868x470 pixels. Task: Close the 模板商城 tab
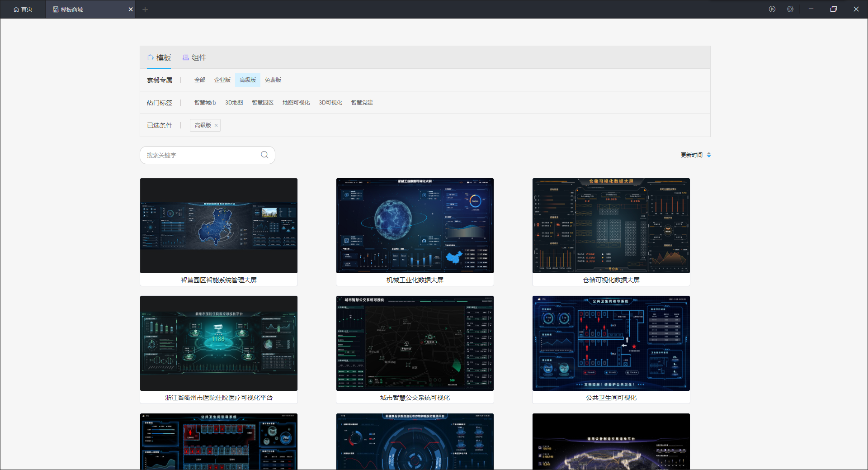click(131, 9)
